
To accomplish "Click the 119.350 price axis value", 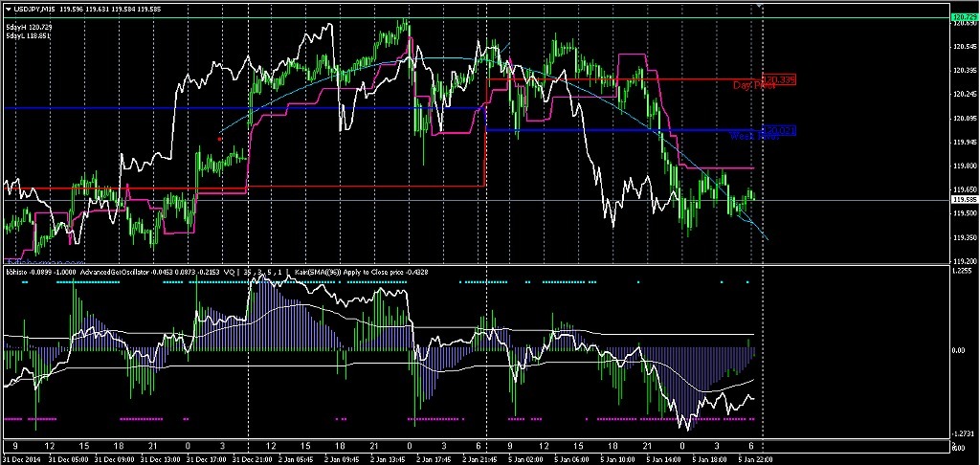I will (x=965, y=237).
